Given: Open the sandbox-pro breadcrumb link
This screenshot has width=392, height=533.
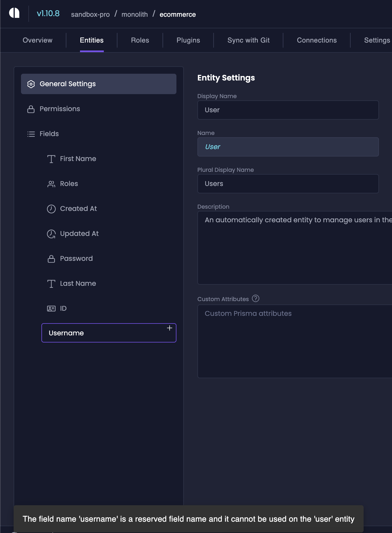Looking at the screenshot, I should click(90, 14).
